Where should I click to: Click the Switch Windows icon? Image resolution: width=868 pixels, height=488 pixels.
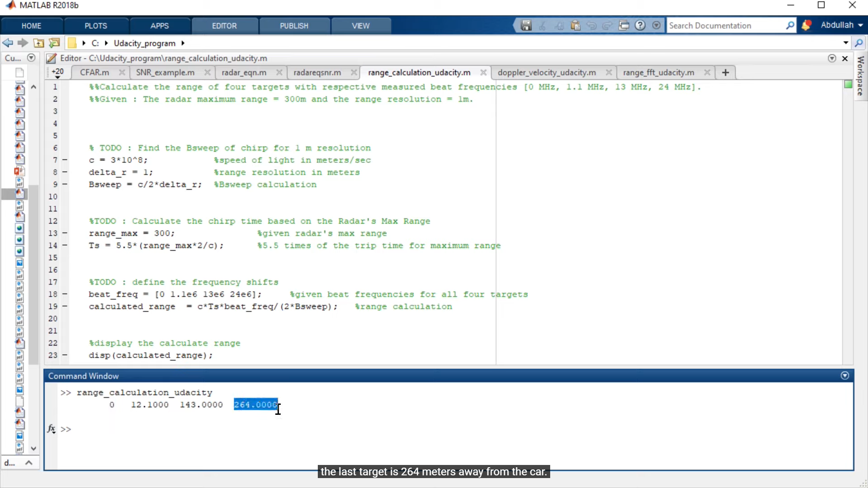pos(624,25)
